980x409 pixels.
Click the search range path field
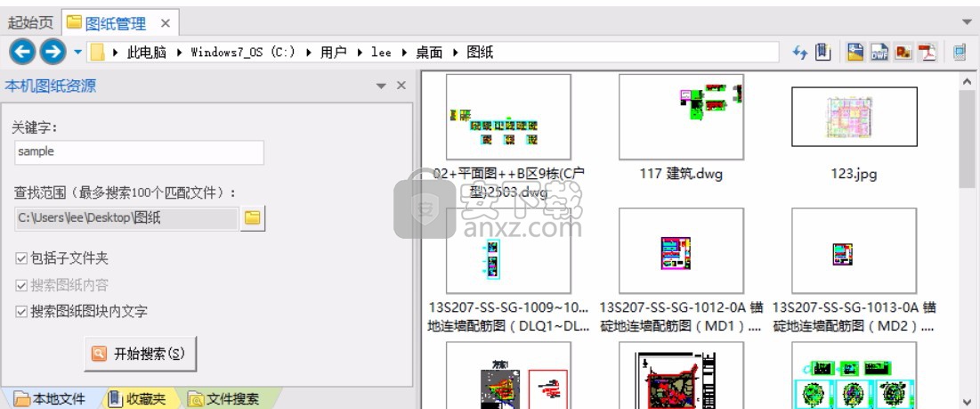pyautogui.click(x=126, y=218)
